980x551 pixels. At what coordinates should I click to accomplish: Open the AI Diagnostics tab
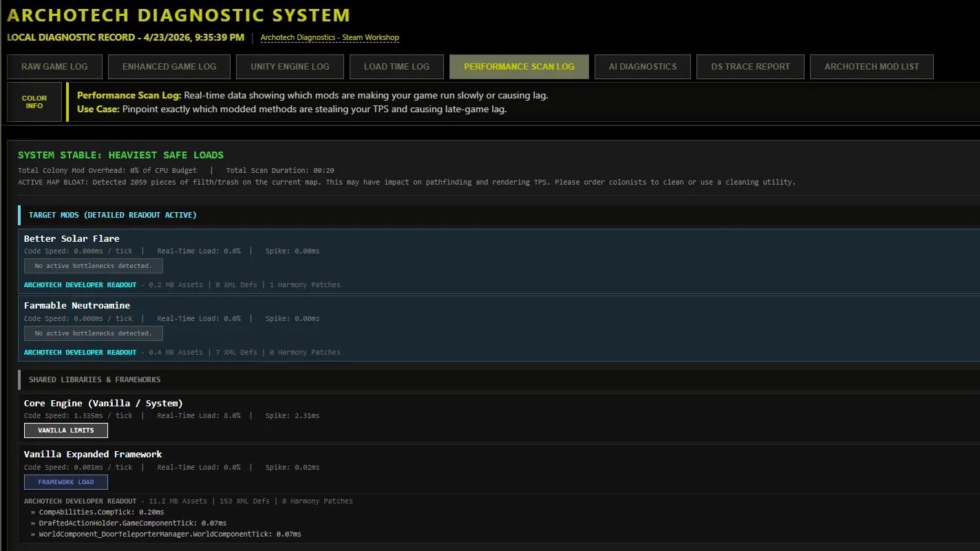pyautogui.click(x=642, y=67)
